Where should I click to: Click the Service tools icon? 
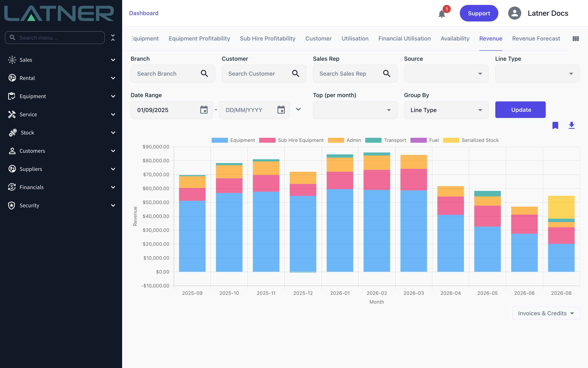coord(12,114)
